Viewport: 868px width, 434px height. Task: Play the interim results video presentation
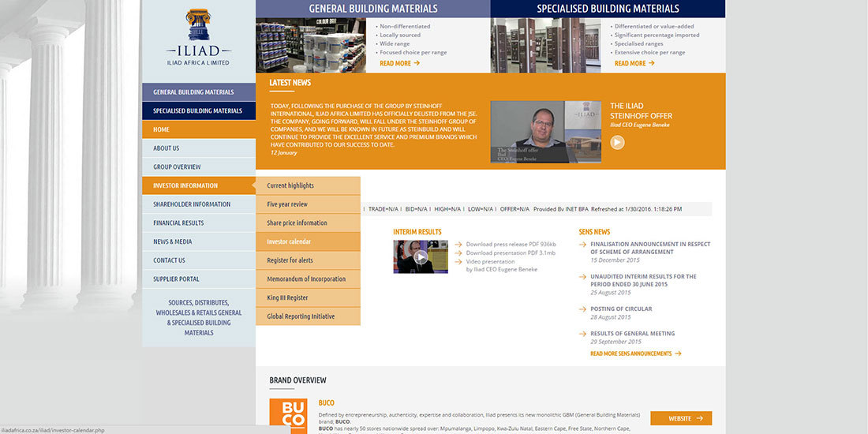[x=421, y=256]
